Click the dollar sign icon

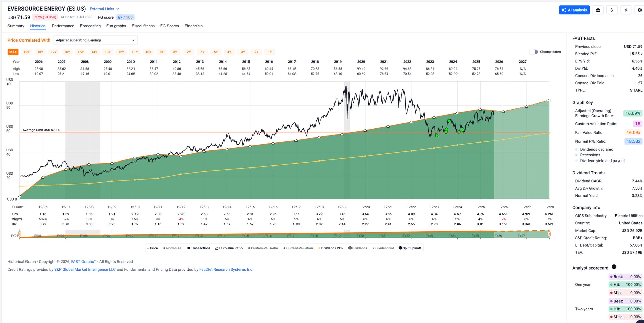pos(612,10)
